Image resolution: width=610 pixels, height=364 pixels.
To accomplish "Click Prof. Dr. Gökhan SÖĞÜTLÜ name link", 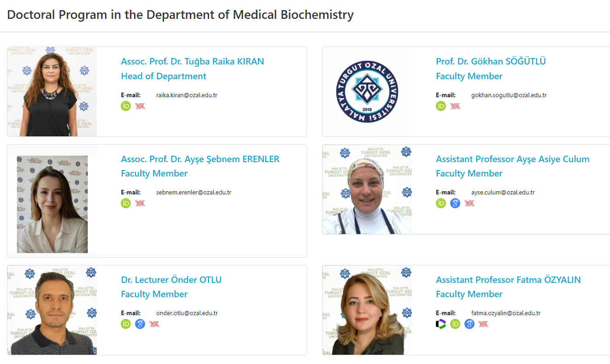I will click(x=491, y=61).
